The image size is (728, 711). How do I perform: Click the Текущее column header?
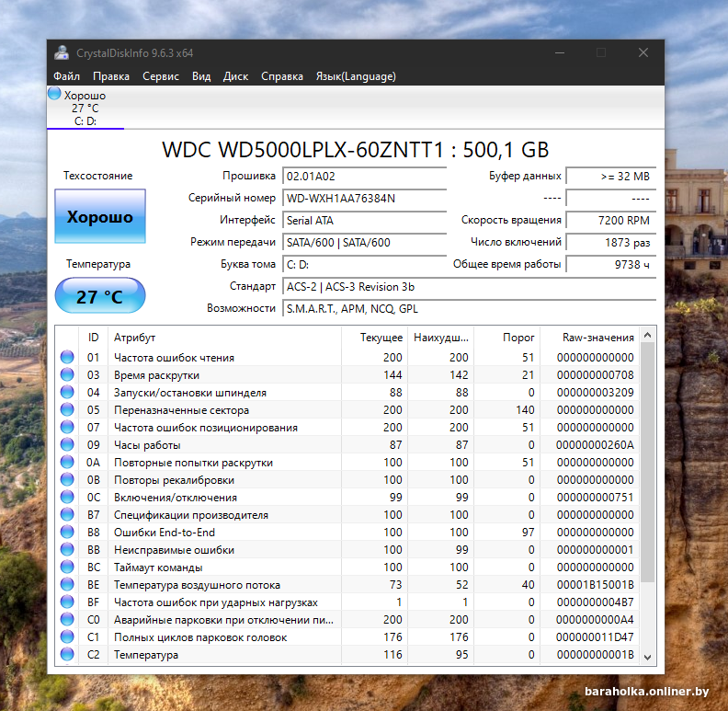[375, 338]
